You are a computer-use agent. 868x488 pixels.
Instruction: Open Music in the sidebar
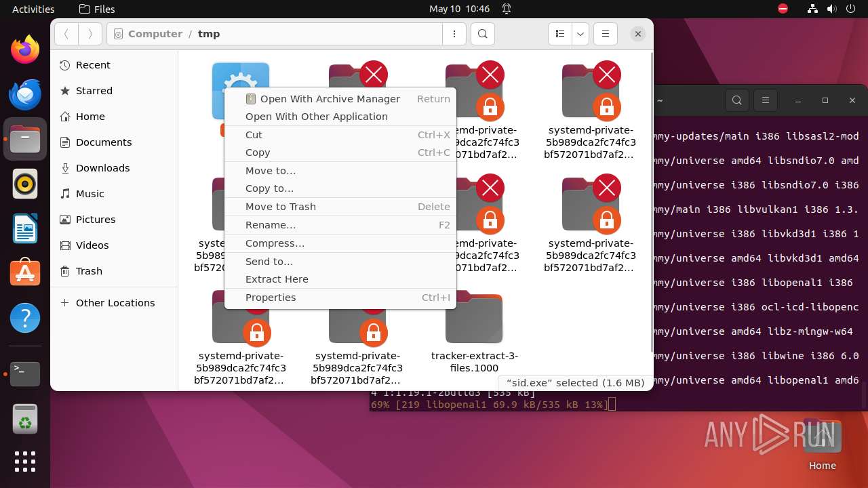114,194
